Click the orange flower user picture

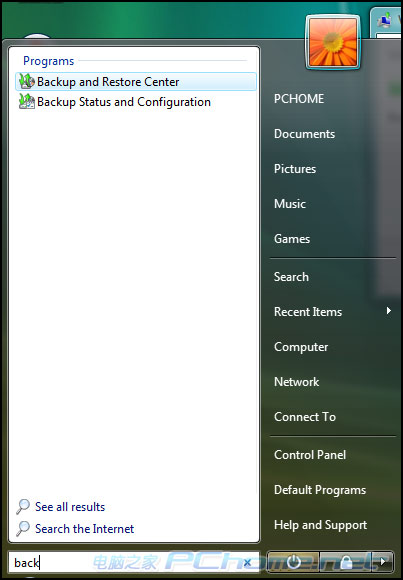click(x=333, y=43)
